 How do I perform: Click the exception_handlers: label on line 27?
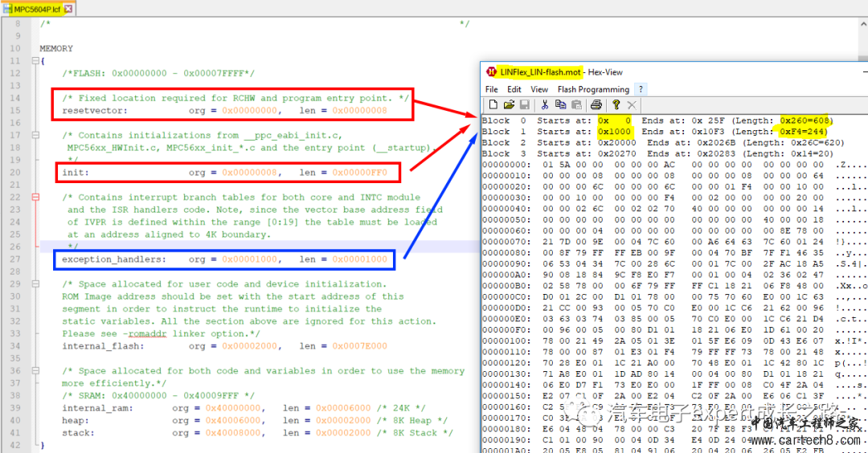point(114,259)
